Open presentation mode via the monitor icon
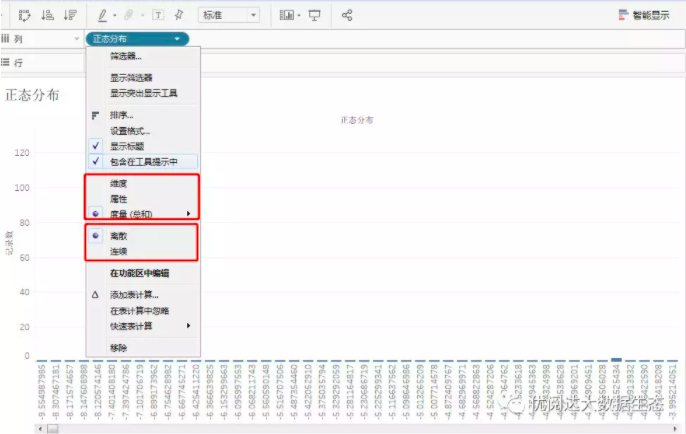The height and width of the screenshot is (434, 686). click(x=315, y=15)
